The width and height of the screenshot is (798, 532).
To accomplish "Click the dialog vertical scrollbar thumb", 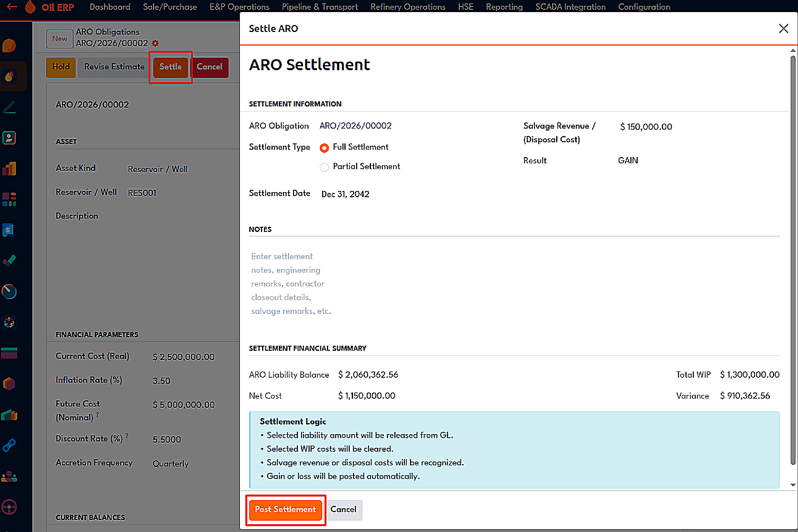I will [793, 260].
